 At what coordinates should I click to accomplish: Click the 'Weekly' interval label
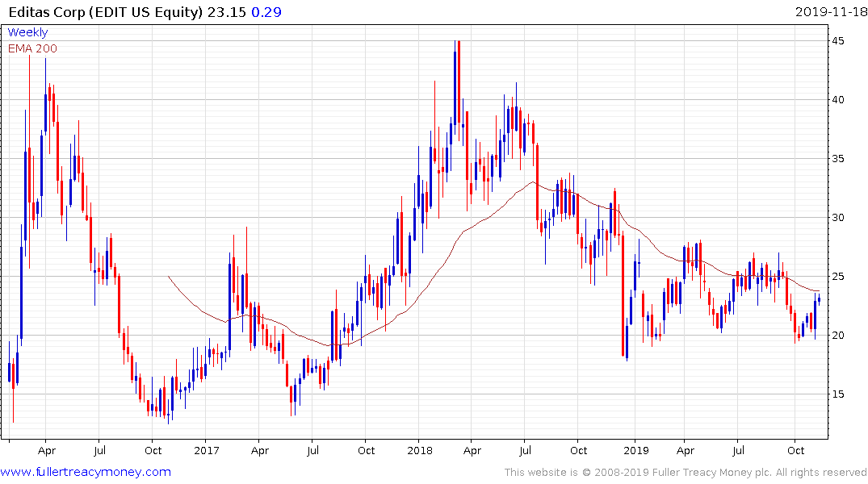pos(27,32)
